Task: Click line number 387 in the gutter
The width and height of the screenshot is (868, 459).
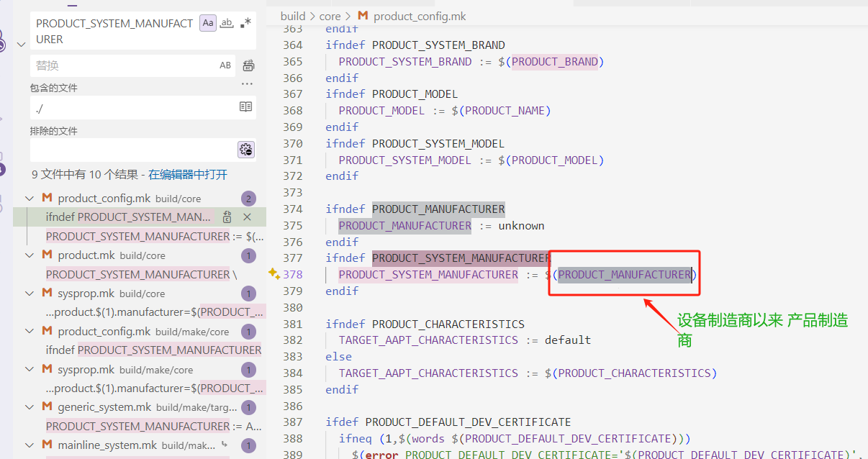Action: (x=292, y=422)
